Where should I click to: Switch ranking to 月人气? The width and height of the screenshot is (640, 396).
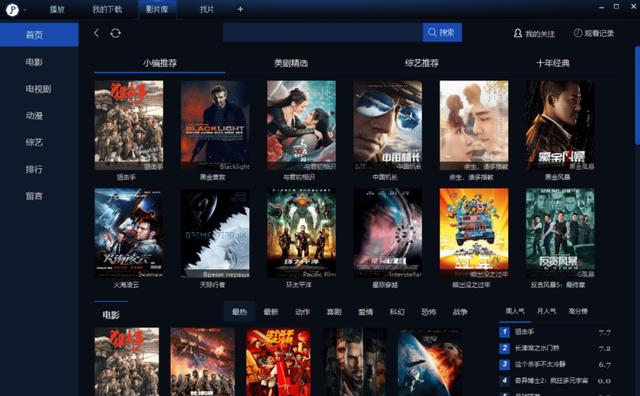point(547,311)
